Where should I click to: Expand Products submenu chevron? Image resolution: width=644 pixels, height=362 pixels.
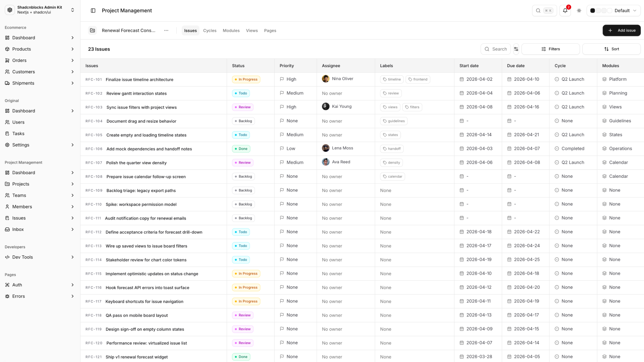tap(72, 49)
